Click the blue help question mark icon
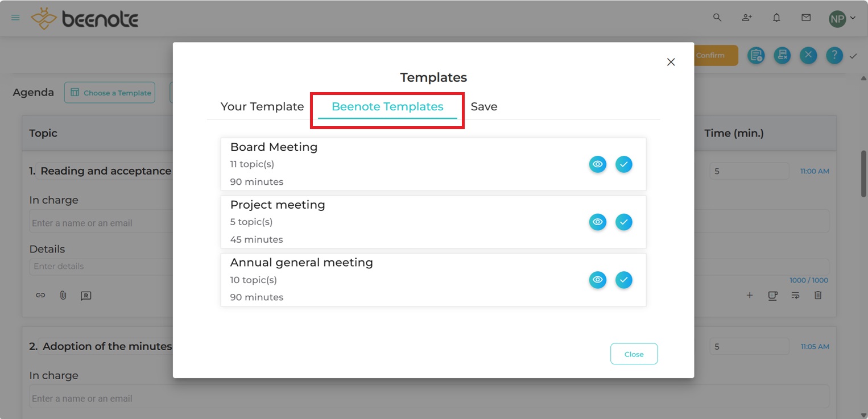This screenshot has height=419, width=868. pyautogui.click(x=834, y=55)
